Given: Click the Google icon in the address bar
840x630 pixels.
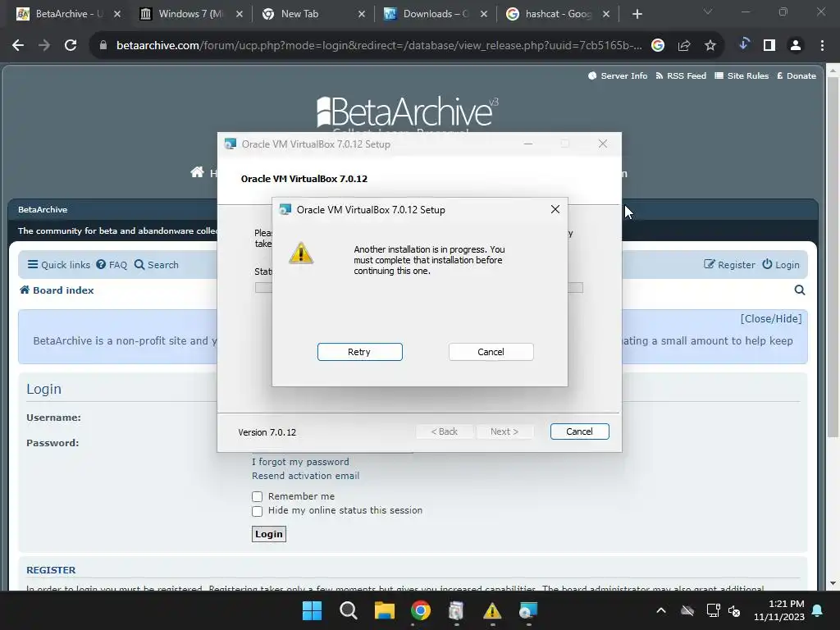Looking at the screenshot, I should (x=658, y=46).
